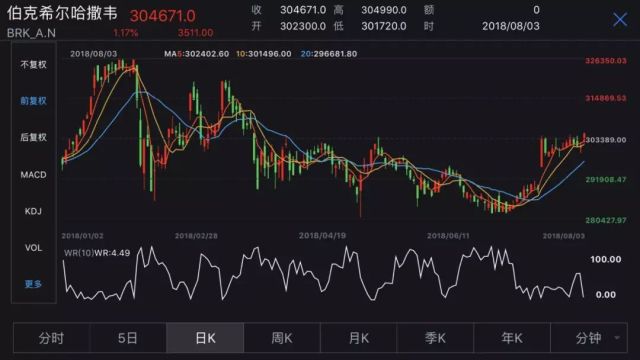Show the VOL volume indicator
The height and width of the screenshot is (360, 640).
click(x=33, y=248)
